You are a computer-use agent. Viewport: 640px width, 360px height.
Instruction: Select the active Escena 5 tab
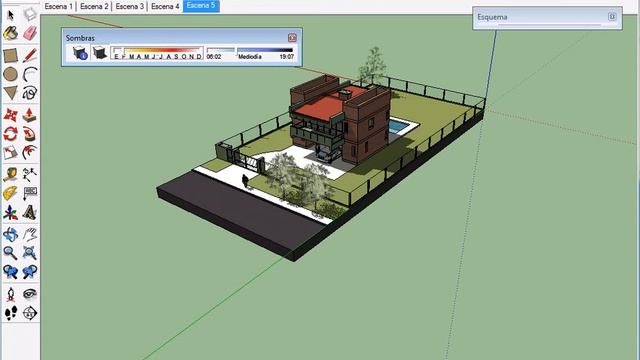point(201,6)
